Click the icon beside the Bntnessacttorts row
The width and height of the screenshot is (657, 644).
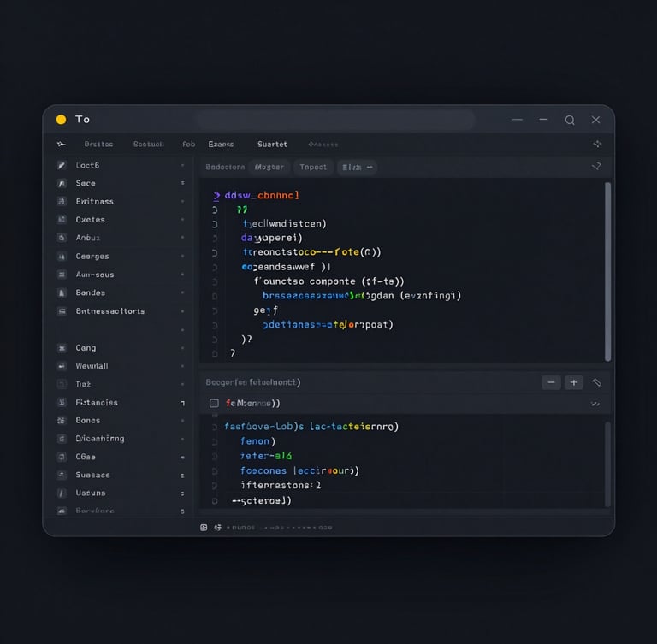pos(62,311)
